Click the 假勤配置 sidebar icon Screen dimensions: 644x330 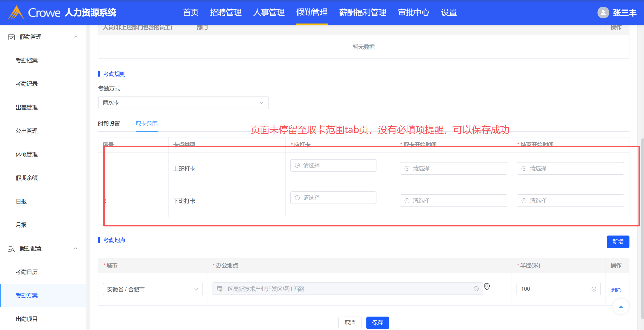tap(11, 249)
